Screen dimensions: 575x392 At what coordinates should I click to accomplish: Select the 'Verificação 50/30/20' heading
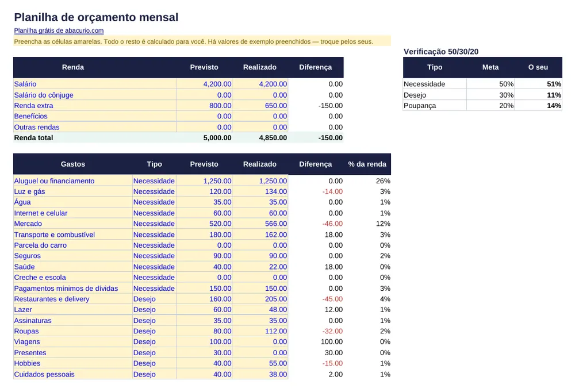[x=441, y=52]
